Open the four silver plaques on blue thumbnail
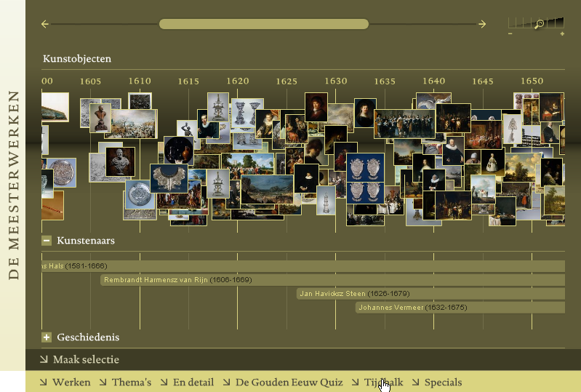The width and height of the screenshot is (581, 392). point(365,178)
